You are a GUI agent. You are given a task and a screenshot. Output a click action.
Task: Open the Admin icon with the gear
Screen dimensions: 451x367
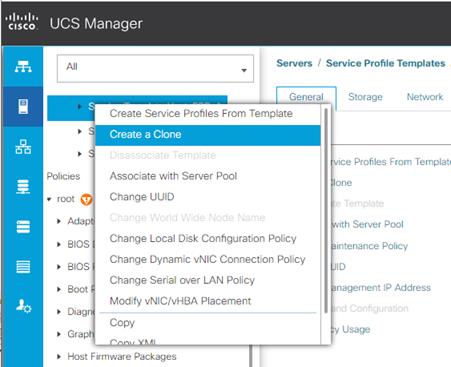click(23, 306)
